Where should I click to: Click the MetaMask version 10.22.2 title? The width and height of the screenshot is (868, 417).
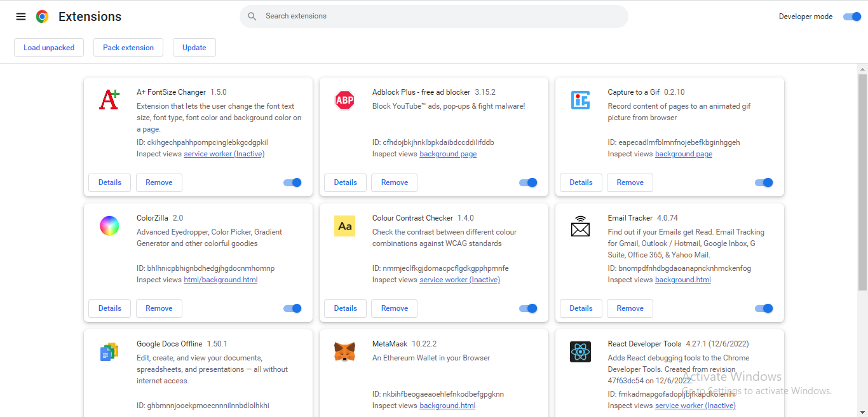click(405, 344)
